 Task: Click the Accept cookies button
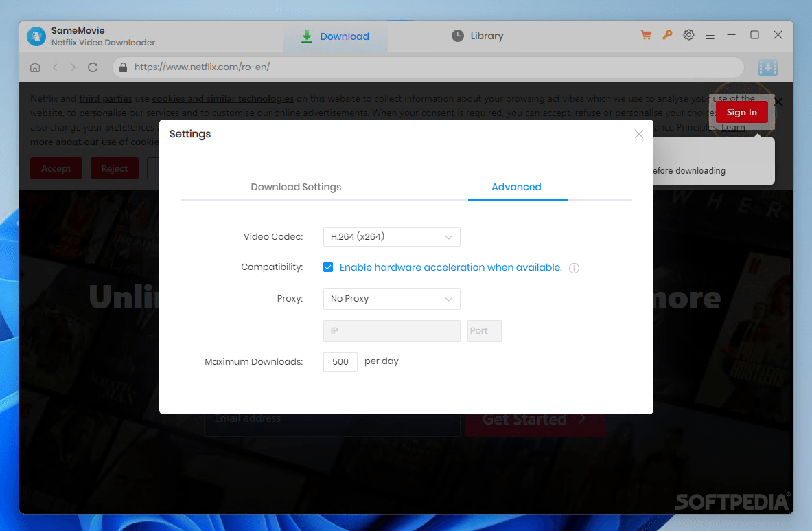(56, 168)
